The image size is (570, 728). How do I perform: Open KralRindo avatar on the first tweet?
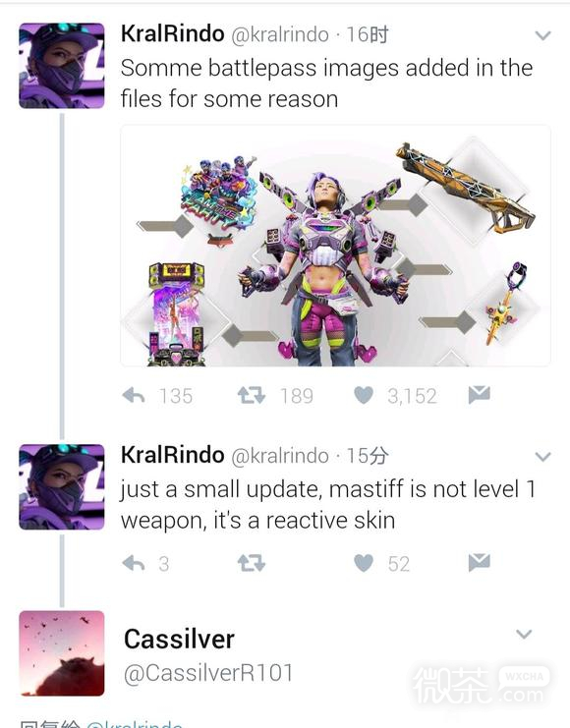click(x=62, y=66)
